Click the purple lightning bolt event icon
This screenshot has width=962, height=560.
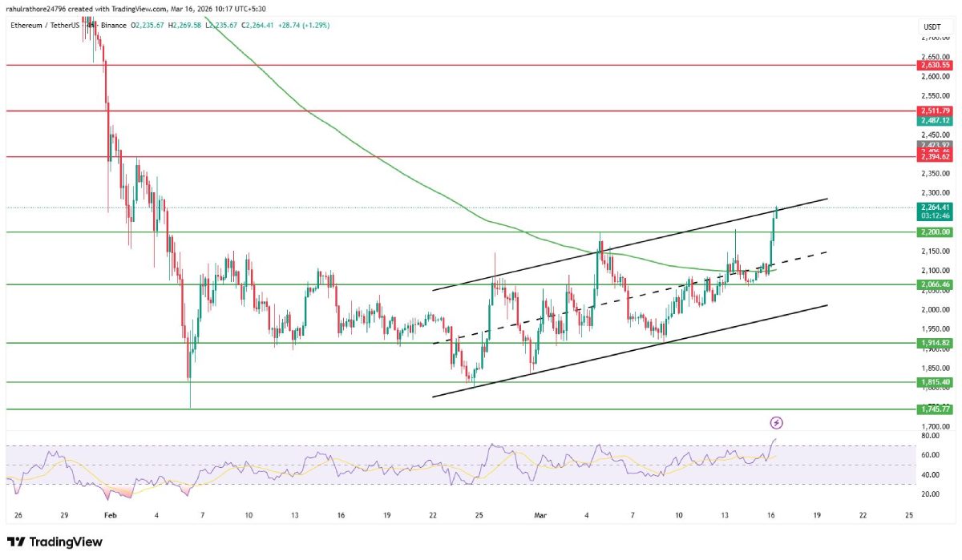pos(776,422)
